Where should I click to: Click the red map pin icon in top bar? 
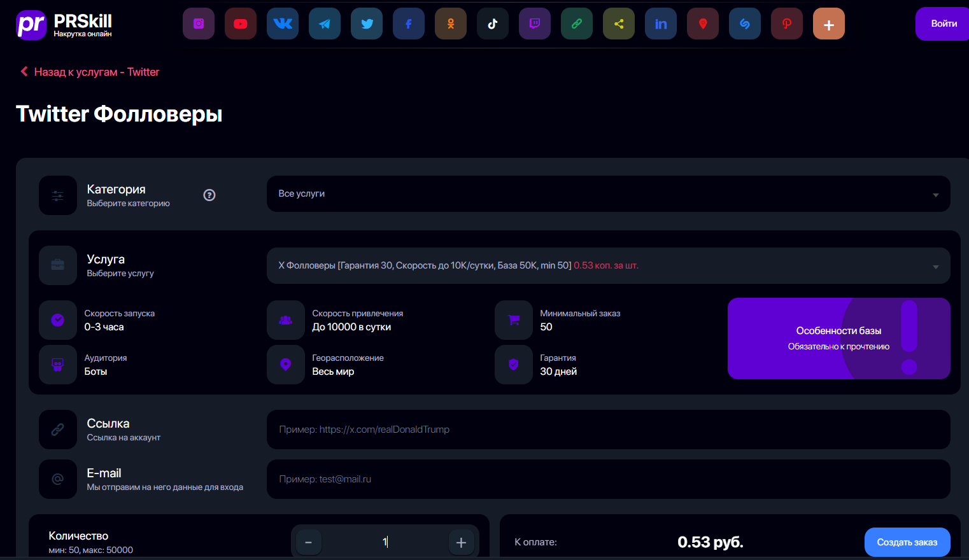(703, 24)
